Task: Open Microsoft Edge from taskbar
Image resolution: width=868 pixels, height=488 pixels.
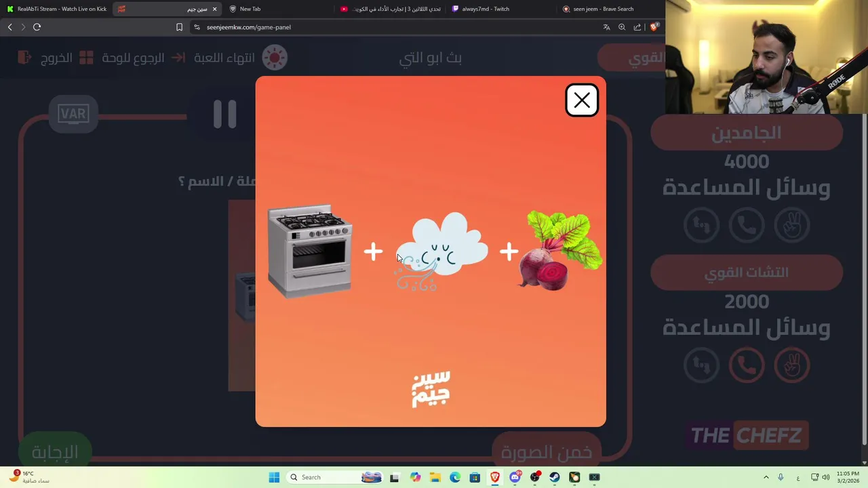Action: 455,477
